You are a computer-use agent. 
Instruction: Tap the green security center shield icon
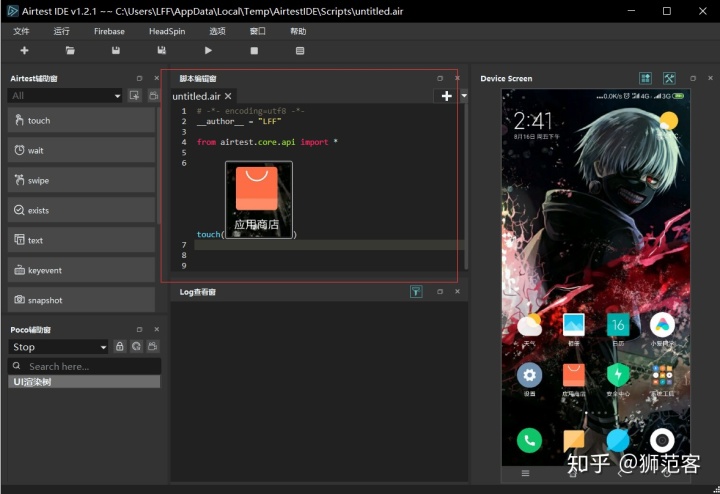(x=618, y=375)
